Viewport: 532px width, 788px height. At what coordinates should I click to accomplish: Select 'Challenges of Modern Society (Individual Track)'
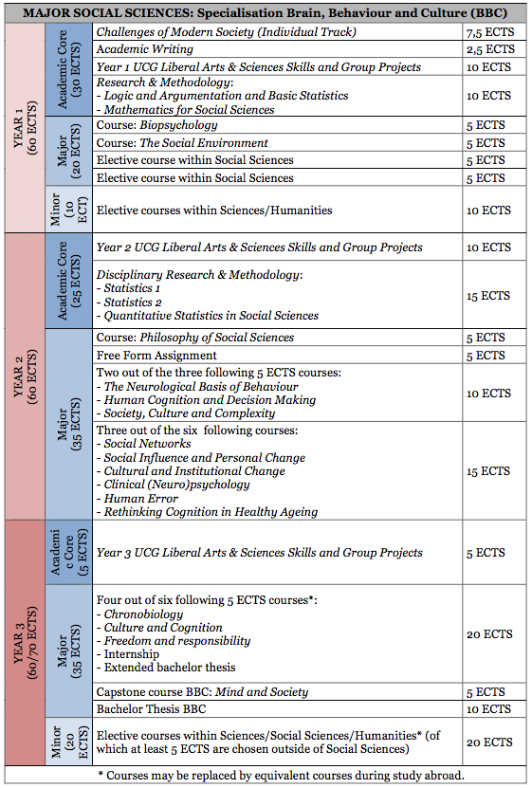tap(226, 32)
